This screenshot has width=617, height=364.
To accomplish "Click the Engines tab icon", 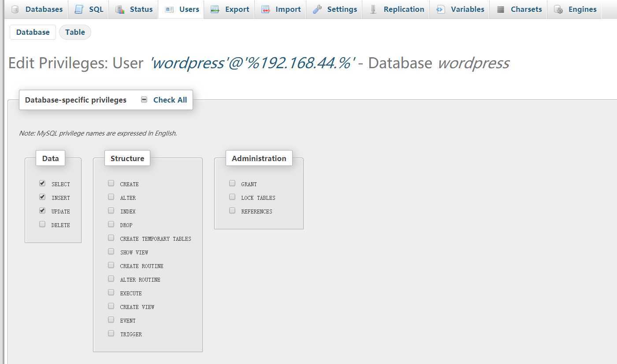I will (x=558, y=9).
